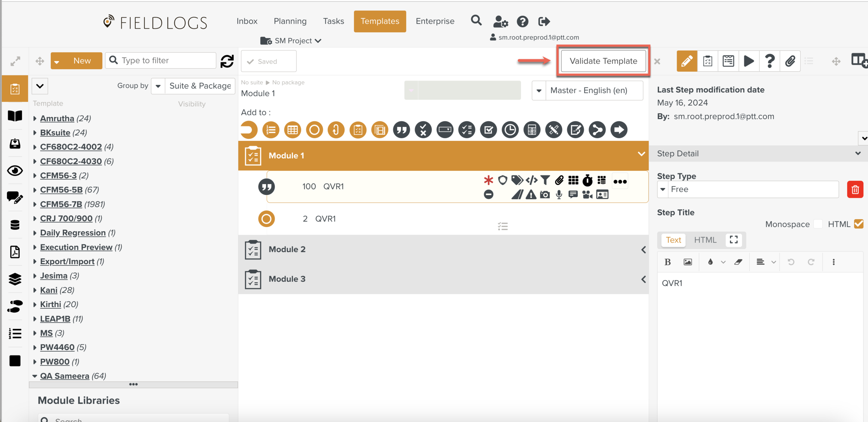868x422 pixels.
Task: Click the Validate Template button
Action: click(603, 61)
